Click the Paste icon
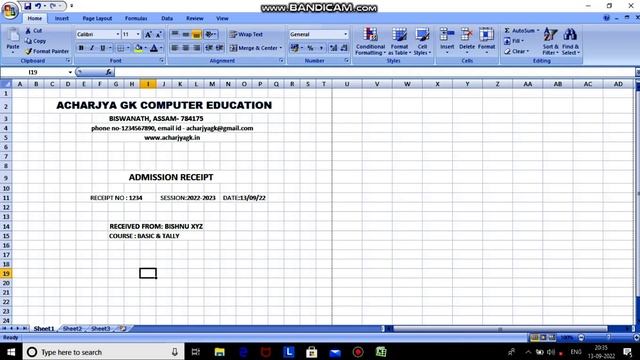640x360 pixels. click(x=13, y=36)
